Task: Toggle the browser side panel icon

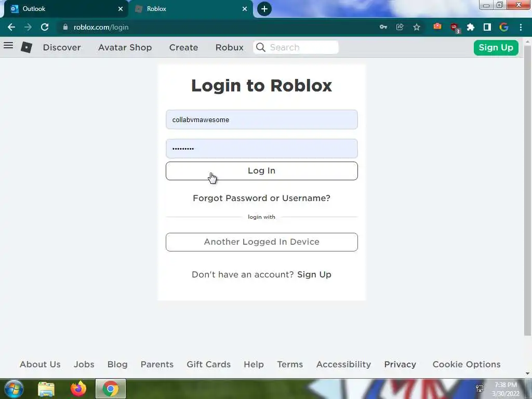Action: click(x=487, y=27)
